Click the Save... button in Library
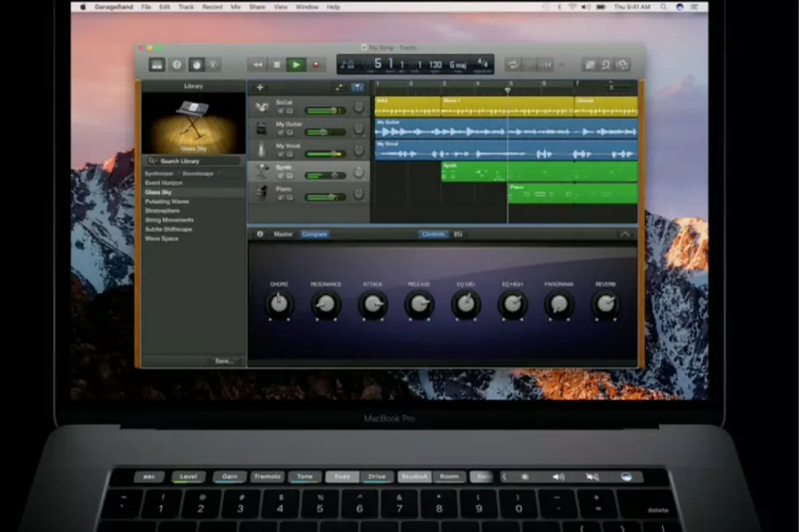 [x=224, y=361]
